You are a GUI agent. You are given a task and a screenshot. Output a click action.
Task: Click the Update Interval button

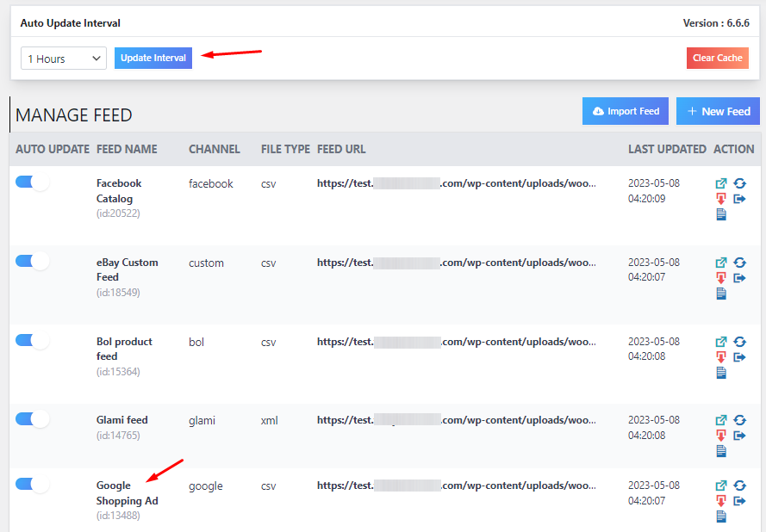point(153,58)
